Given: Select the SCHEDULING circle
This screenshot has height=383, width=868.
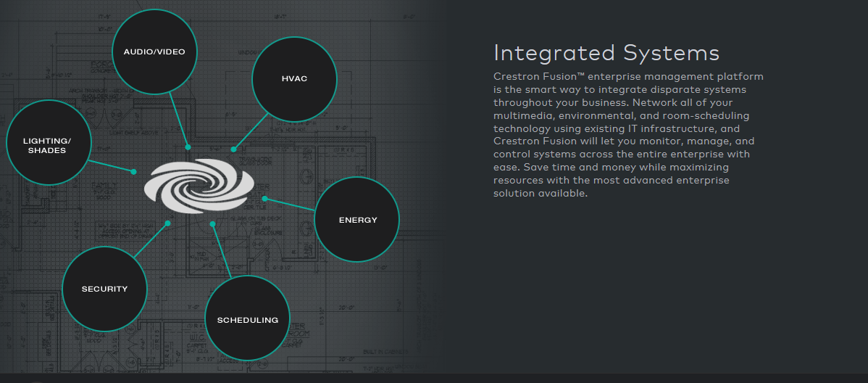Looking at the screenshot, I should [247, 320].
